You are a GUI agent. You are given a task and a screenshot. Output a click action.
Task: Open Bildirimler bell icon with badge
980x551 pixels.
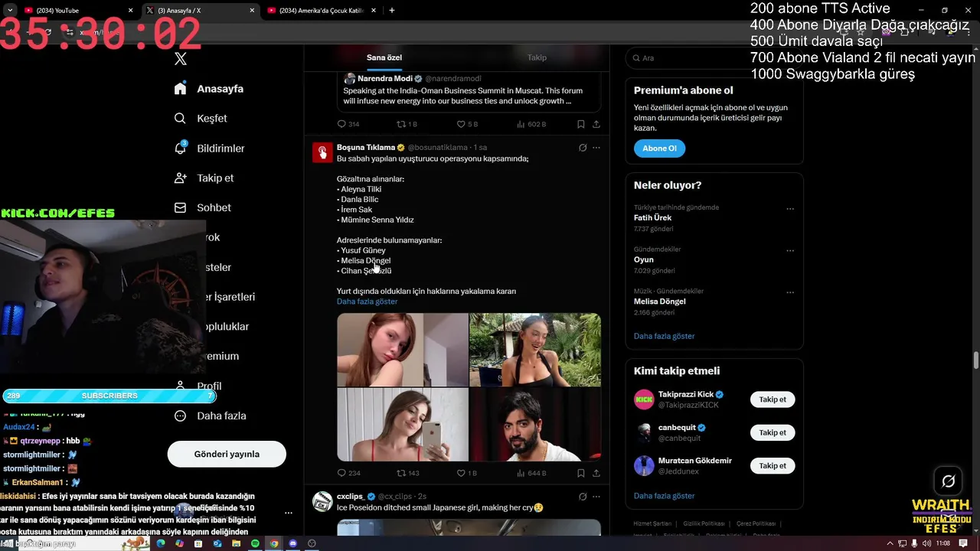[181, 148]
